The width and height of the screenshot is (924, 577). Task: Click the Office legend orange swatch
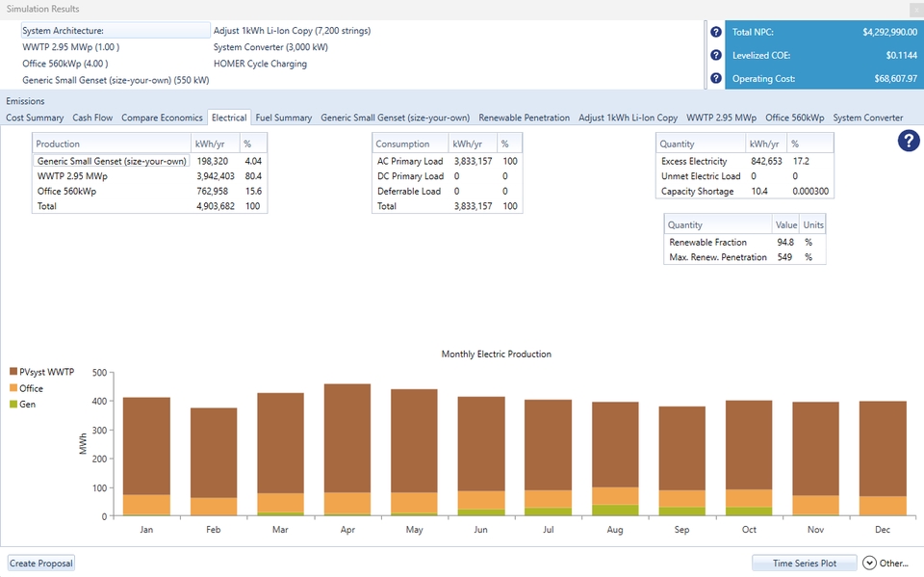pos(13,388)
